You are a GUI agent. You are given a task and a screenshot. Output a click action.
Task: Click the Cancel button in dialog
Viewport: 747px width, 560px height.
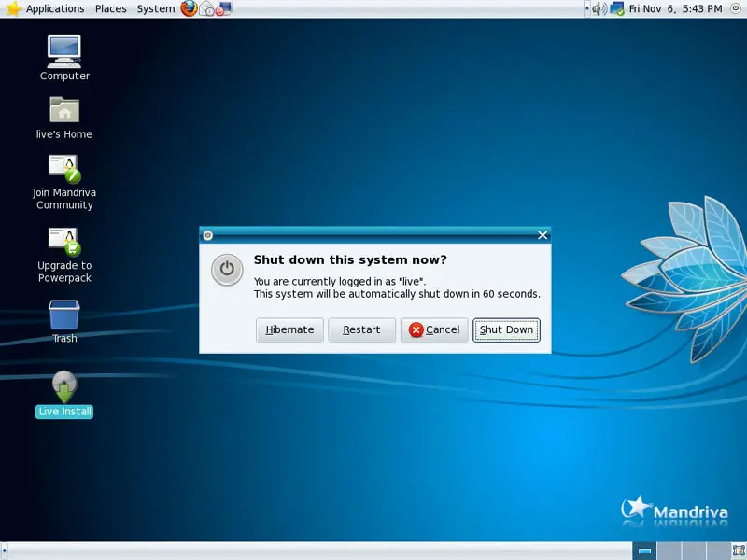[x=434, y=330]
